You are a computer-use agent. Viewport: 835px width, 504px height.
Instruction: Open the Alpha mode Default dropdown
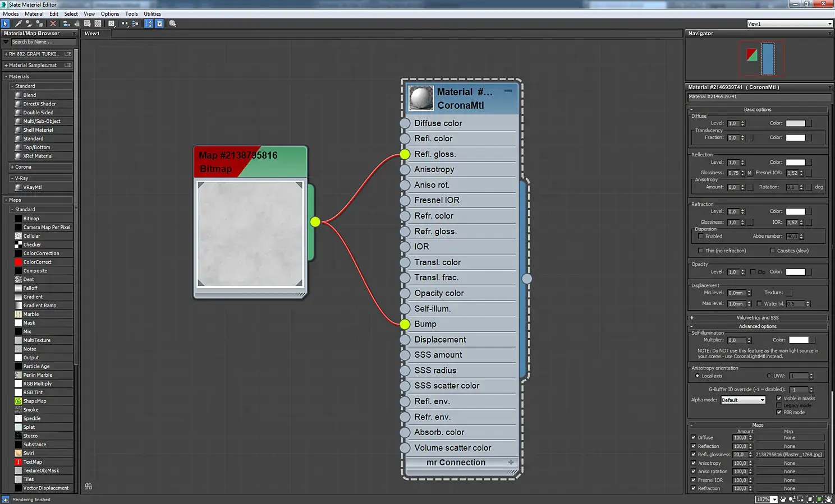[x=743, y=400]
